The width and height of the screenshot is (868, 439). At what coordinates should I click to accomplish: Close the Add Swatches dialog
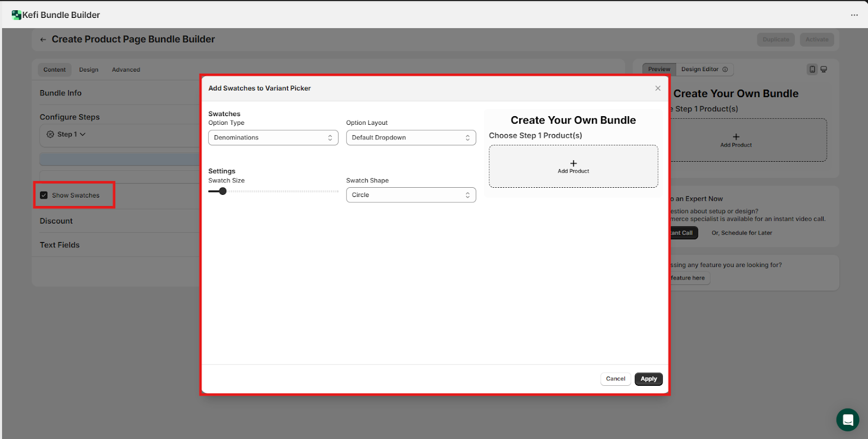point(658,88)
